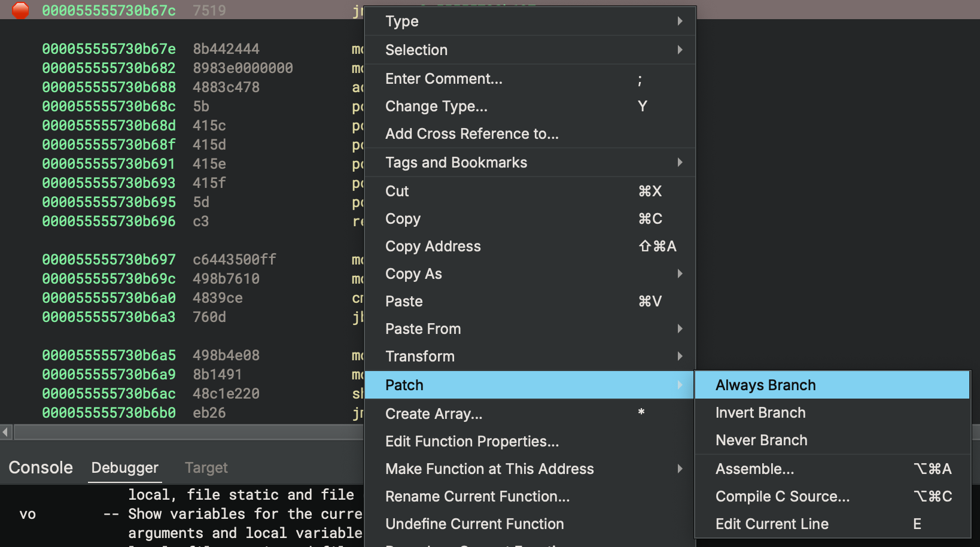Click Cut in the context menu
The height and width of the screenshot is (547, 980).
(x=530, y=192)
